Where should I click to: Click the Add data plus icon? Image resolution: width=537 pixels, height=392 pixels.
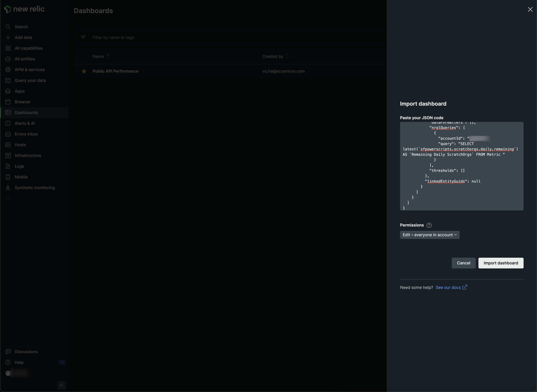pos(8,38)
